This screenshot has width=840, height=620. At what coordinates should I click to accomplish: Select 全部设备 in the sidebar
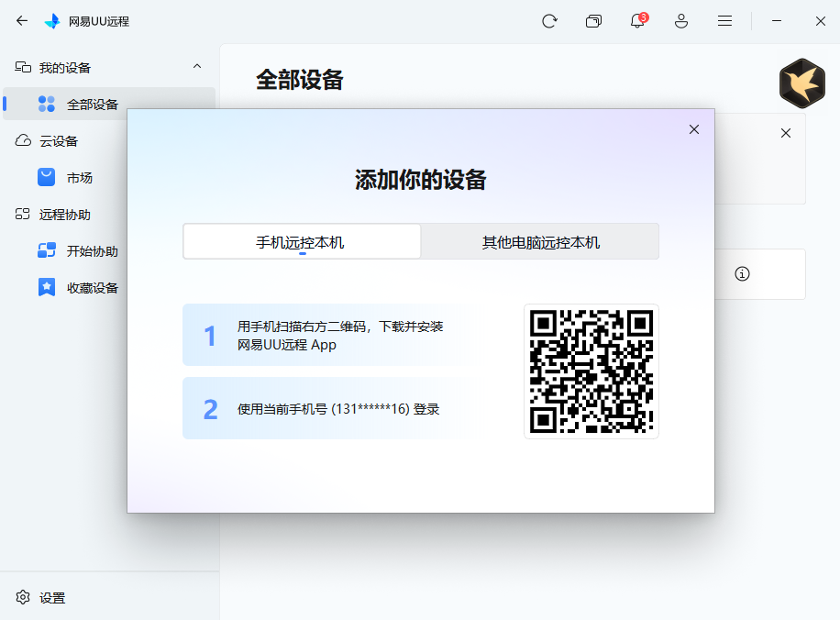pos(109,104)
